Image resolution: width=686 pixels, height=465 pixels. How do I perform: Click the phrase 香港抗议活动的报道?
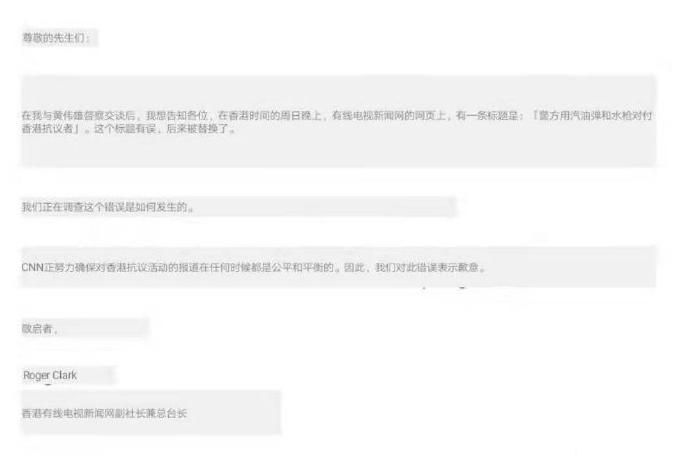[x=152, y=267]
